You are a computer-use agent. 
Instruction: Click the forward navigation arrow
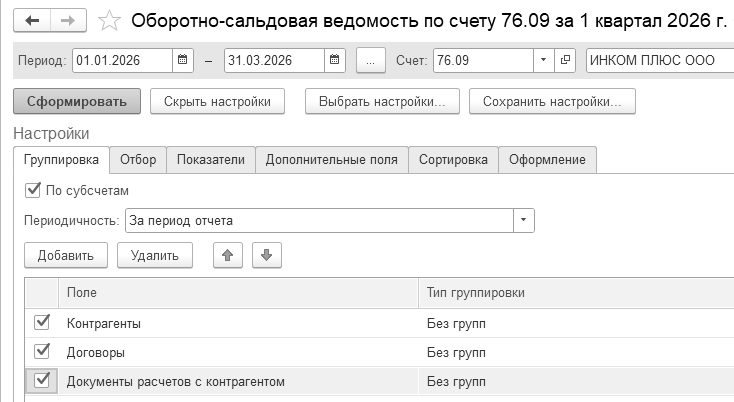(68, 20)
